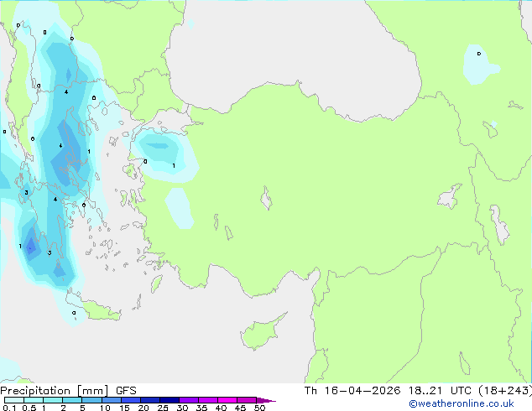Click the 'GFS' model label
This screenshot has width=532, height=411.
click(x=126, y=391)
